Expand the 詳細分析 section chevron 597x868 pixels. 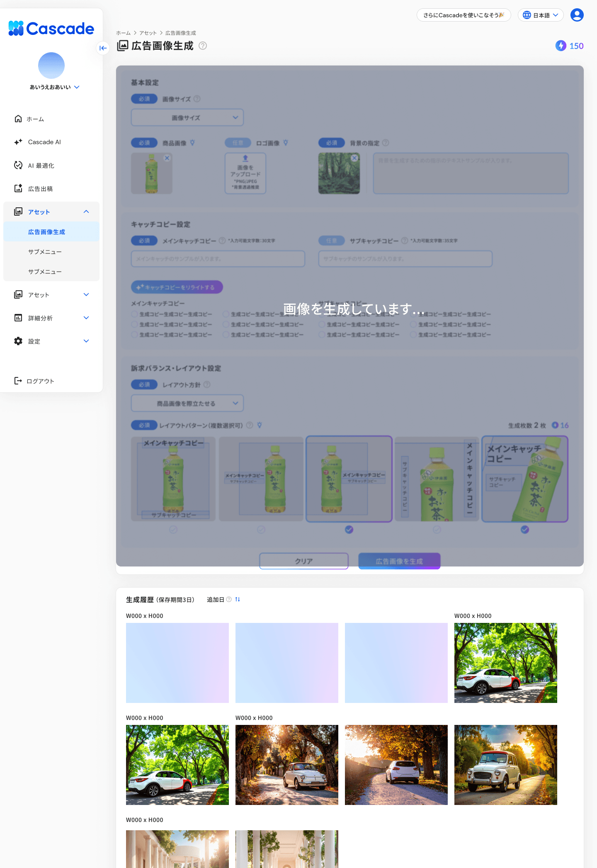click(x=86, y=318)
